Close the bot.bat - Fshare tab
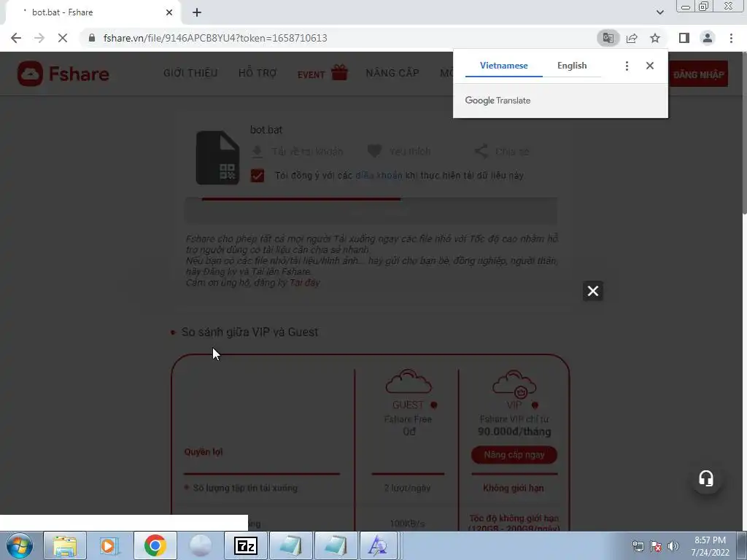Image resolution: width=747 pixels, height=560 pixels. [169, 12]
